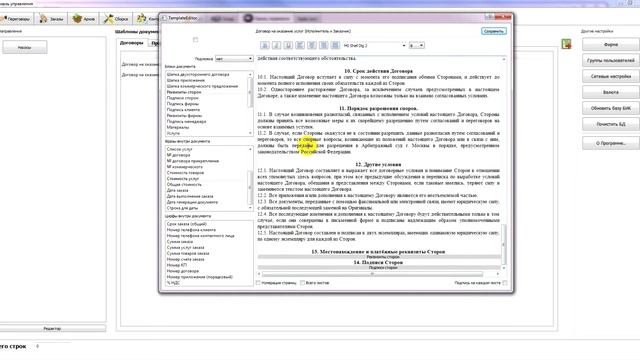Select Реквизиты фирмы block
This screenshot has height=360, width=640.
click(x=184, y=116)
